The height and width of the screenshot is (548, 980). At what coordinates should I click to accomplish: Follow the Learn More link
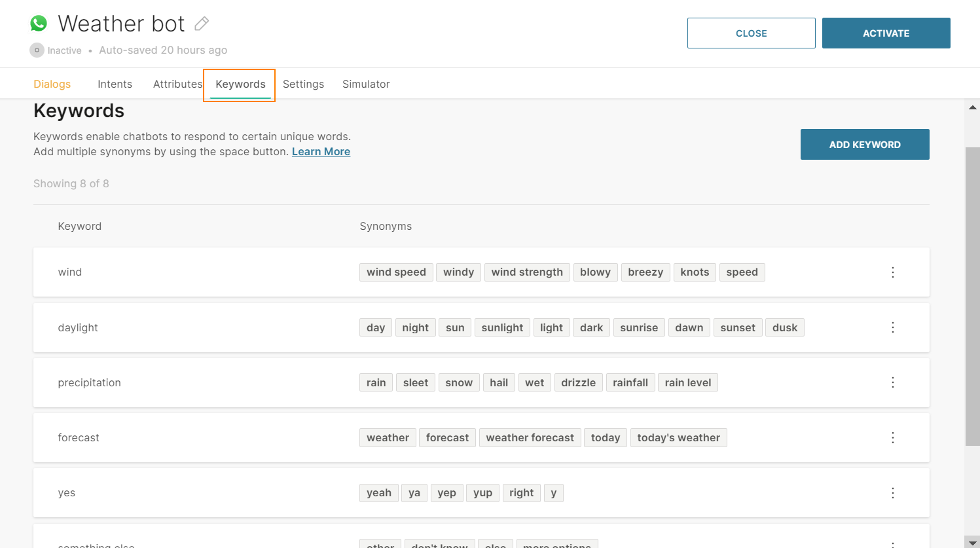coord(321,151)
